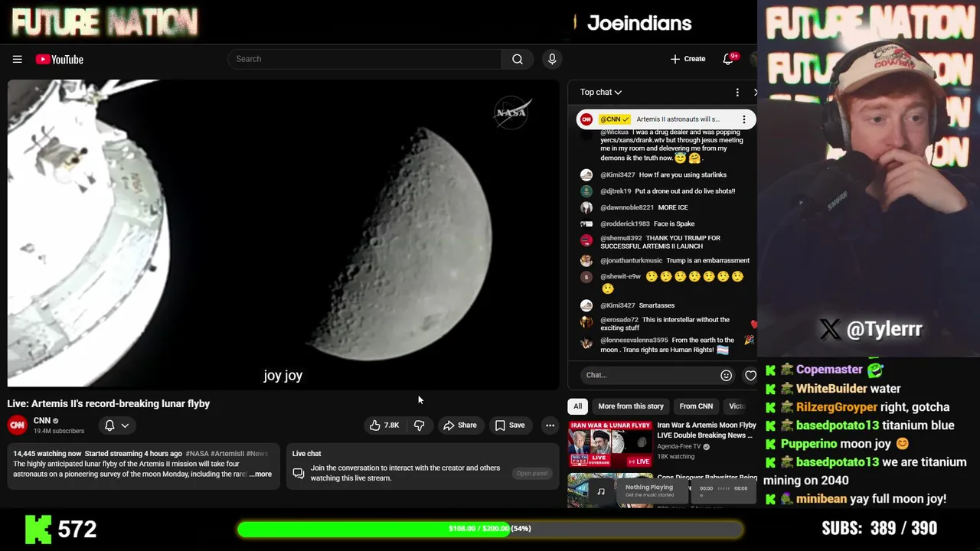Click the music note player icon
The width and height of the screenshot is (980, 551).
pyautogui.click(x=601, y=491)
